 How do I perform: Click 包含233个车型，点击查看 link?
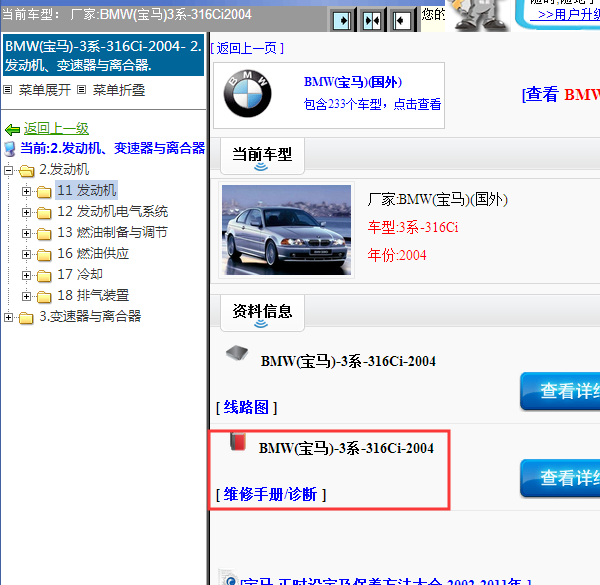coord(372,104)
